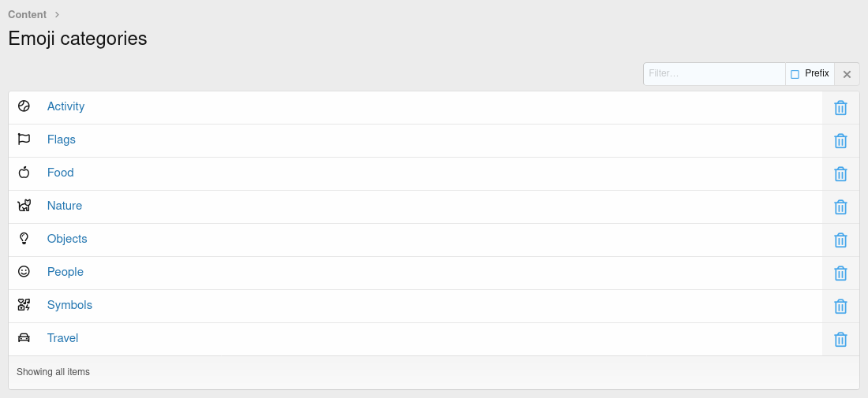Clear the filter with the X button
Image resolution: width=868 pixels, height=398 pixels.
pos(847,74)
